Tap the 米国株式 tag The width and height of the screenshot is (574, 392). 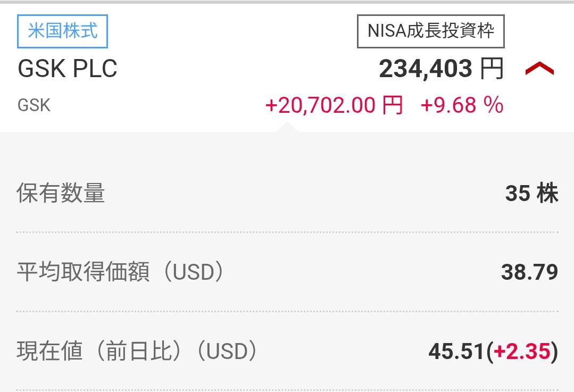point(63,31)
